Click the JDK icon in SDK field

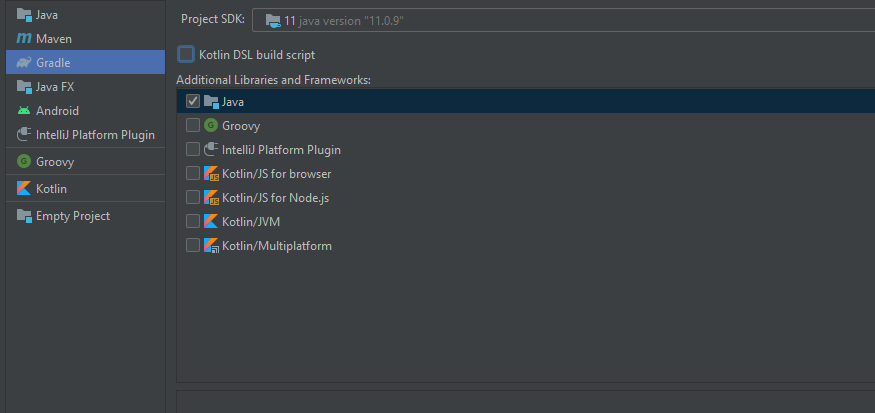click(273, 21)
